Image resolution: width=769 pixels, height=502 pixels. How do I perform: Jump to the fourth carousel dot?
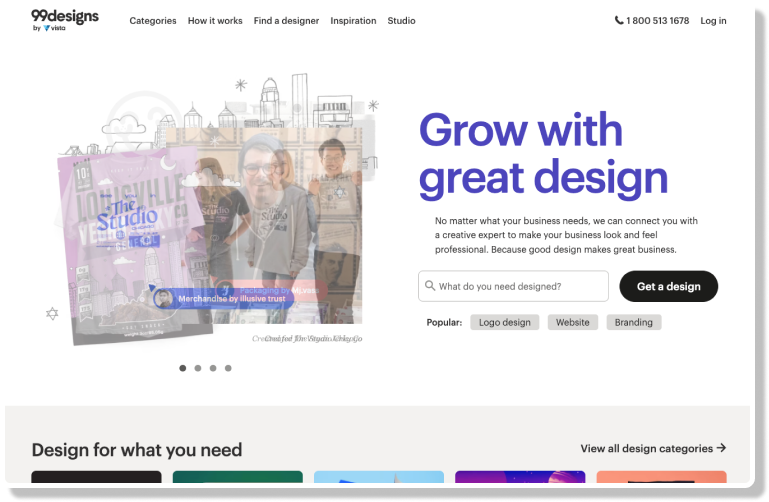228,368
